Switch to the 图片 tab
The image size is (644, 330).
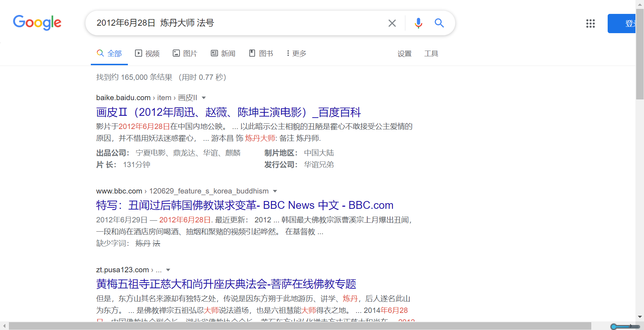[x=185, y=53]
